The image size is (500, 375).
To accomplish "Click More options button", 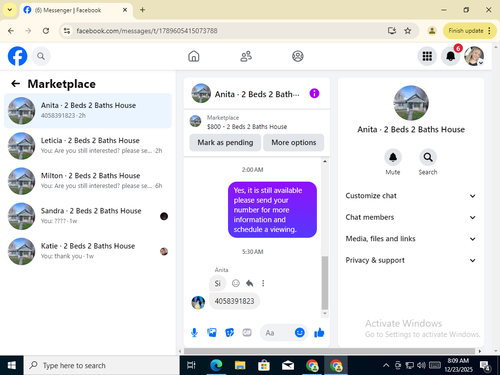I will [x=294, y=143].
